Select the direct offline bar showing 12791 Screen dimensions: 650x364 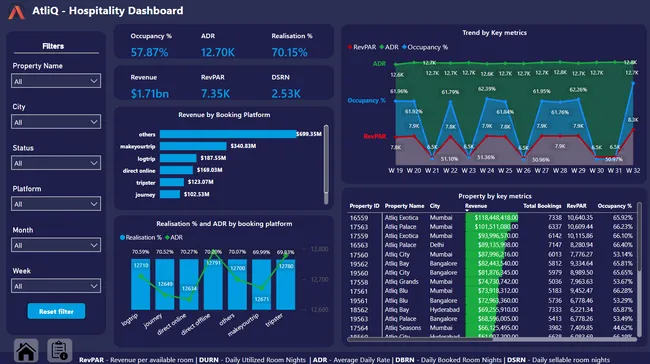pyautogui.click(x=213, y=284)
